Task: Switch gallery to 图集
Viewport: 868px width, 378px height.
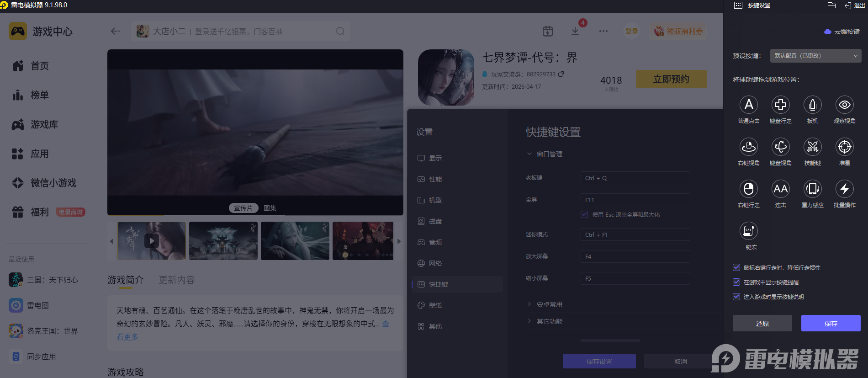Action: (x=270, y=208)
